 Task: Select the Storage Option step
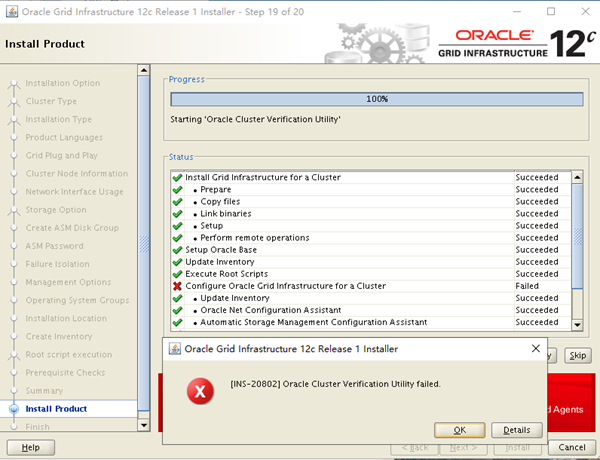click(x=56, y=210)
